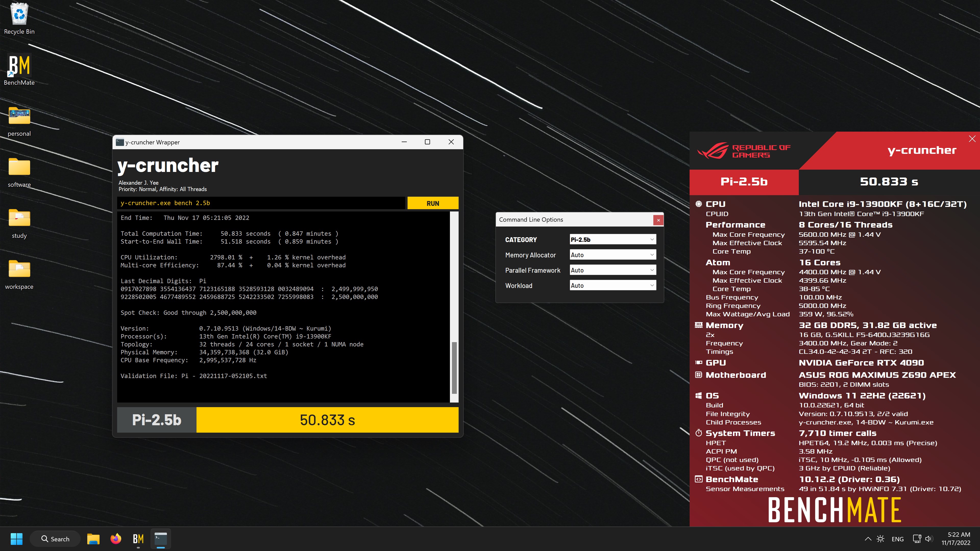Screen dimensions: 980x551
Task: Click 'CL34.0-42-42-34 2T - RFC: 320' timings
Action: [x=855, y=352]
